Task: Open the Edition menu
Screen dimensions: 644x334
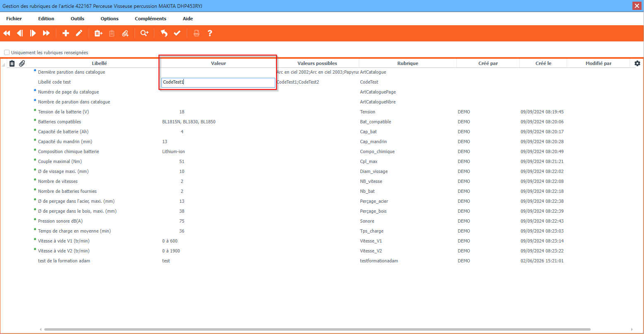Action: [x=46, y=19]
